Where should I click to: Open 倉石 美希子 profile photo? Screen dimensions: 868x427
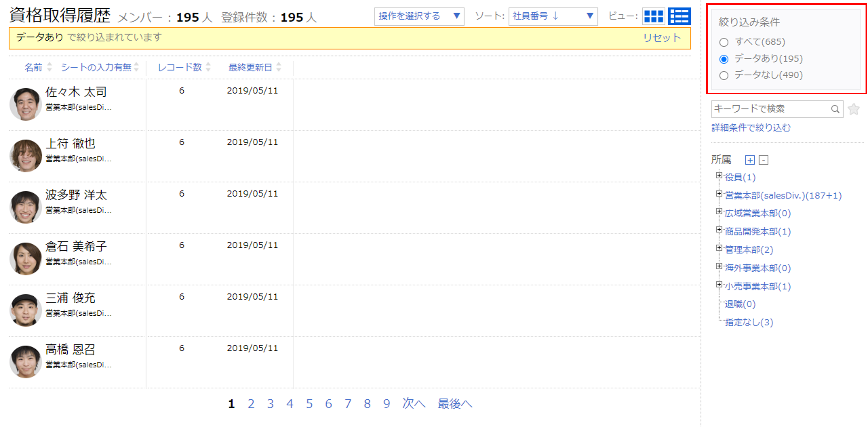click(x=26, y=259)
